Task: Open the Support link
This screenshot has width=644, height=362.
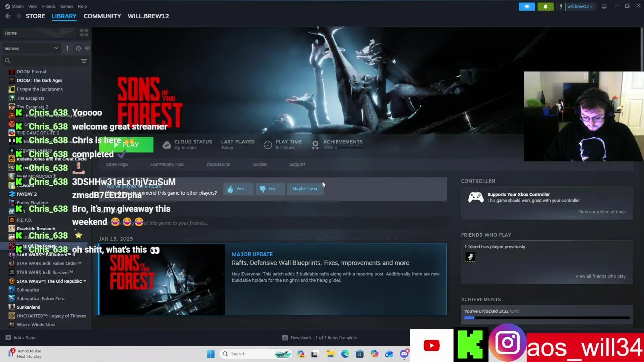Action: tap(297, 164)
